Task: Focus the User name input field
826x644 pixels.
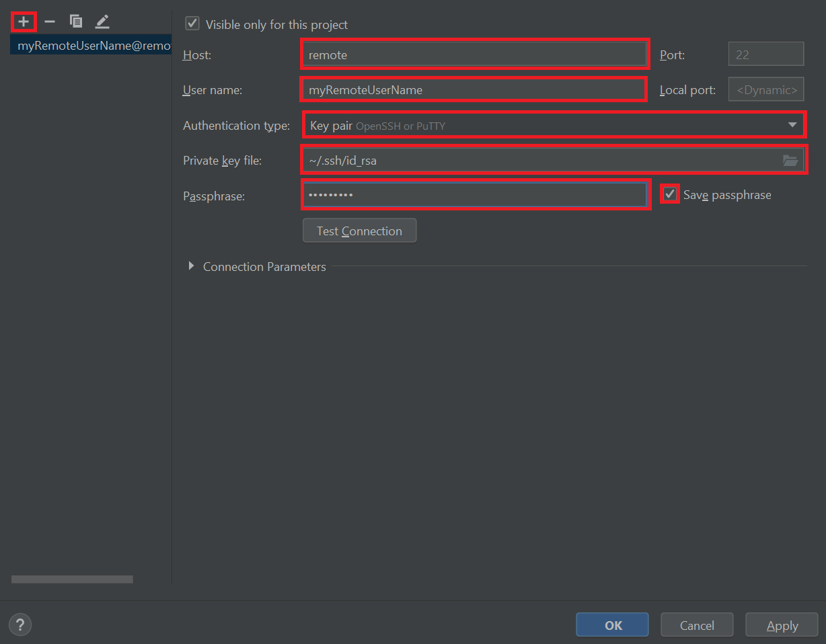Action: click(474, 89)
